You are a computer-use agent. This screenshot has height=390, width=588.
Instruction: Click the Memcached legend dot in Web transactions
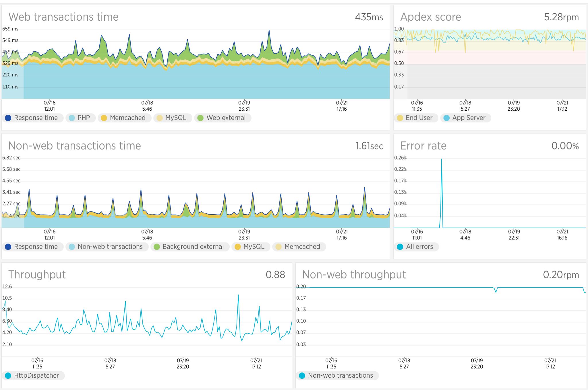pyautogui.click(x=104, y=118)
